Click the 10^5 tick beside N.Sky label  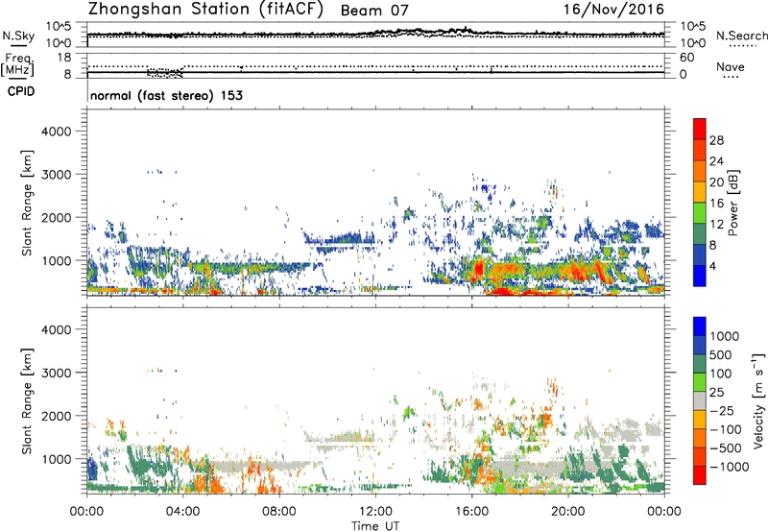[x=59, y=26]
